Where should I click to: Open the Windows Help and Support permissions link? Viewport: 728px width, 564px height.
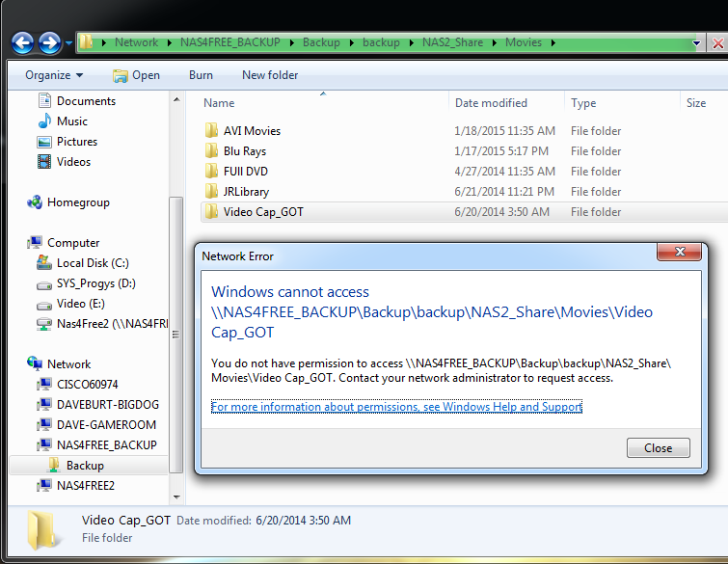tap(396, 407)
